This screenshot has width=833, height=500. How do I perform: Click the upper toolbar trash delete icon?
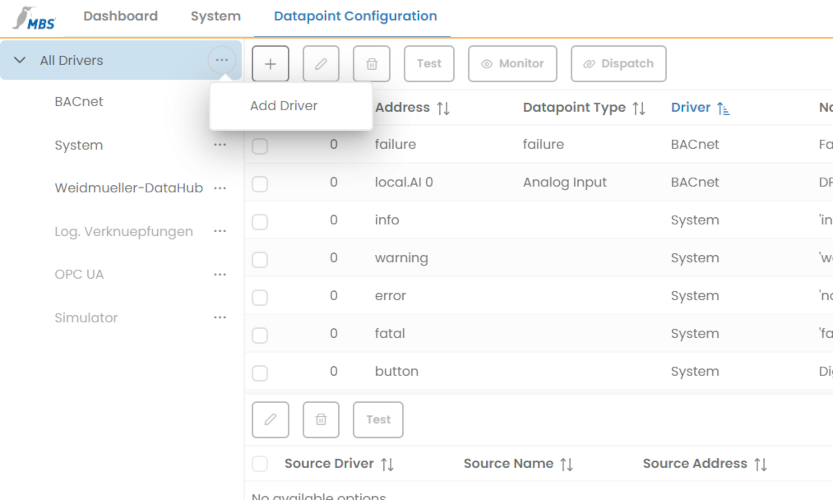tap(372, 64)
